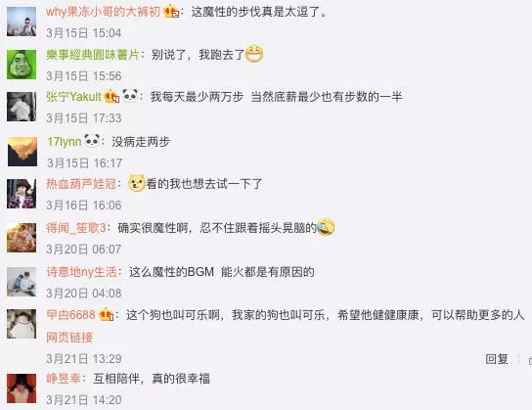Image resolution: width=532 pixels, height=410 pixels.
Task: Click avatar beside 诗意地ny生活 comment
Action: pos(22,282)
